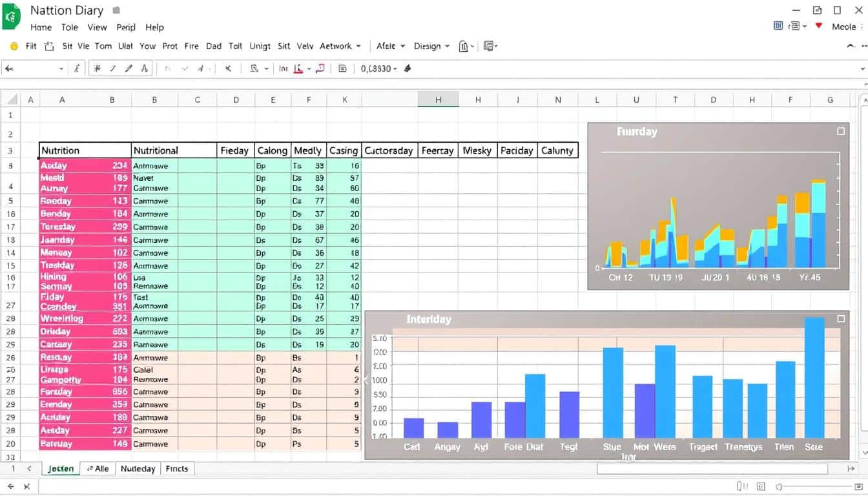Screen dimensions: 868x496
Task: Click the small K arrow toolbar icon
Action: (228, 68)
